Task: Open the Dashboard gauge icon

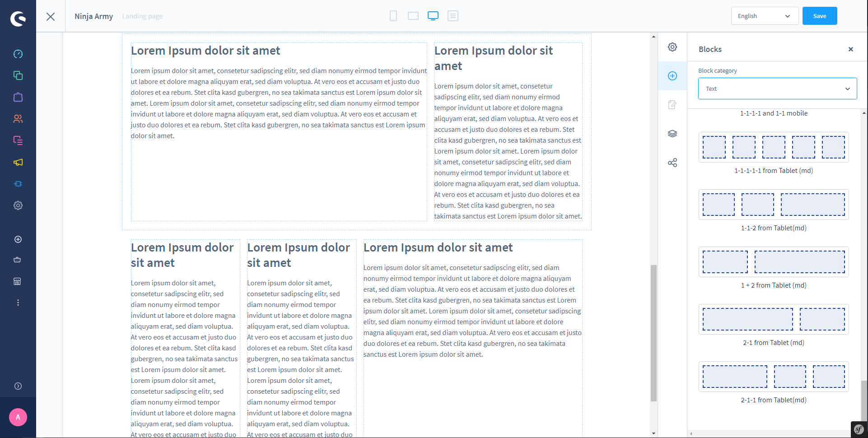Action: tap(18, 54)
